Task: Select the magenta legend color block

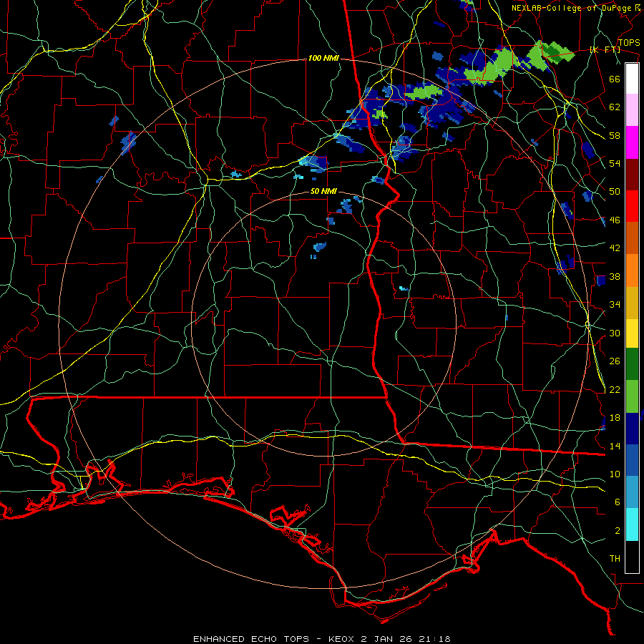Action: tap(632, 142)
